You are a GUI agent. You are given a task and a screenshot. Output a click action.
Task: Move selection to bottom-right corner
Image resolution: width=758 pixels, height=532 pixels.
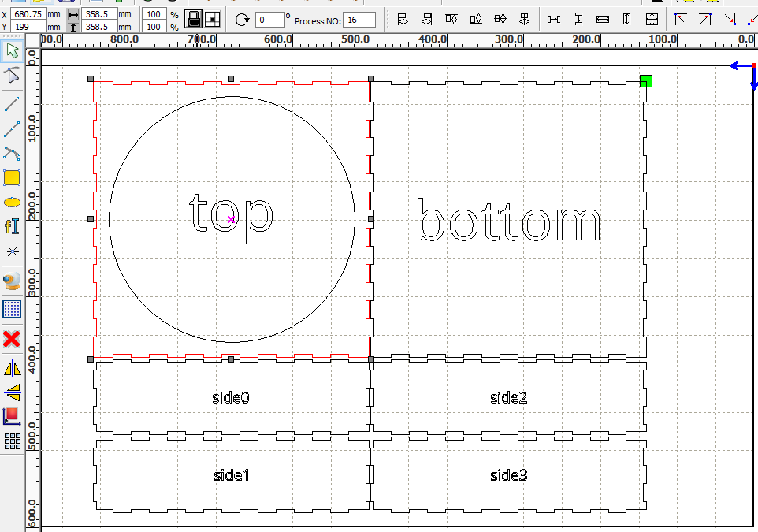(x=730, y=20)
